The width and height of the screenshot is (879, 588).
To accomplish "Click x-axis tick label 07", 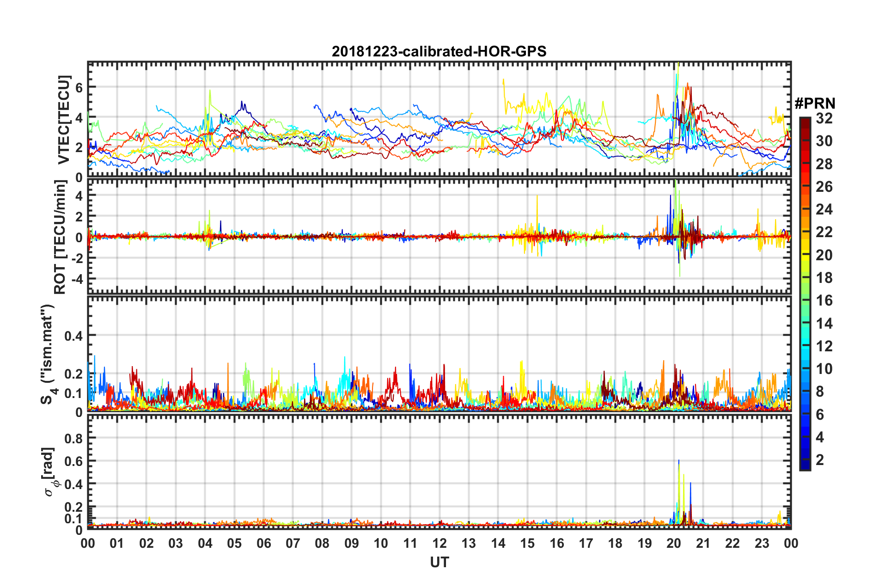I will point(293,543).
